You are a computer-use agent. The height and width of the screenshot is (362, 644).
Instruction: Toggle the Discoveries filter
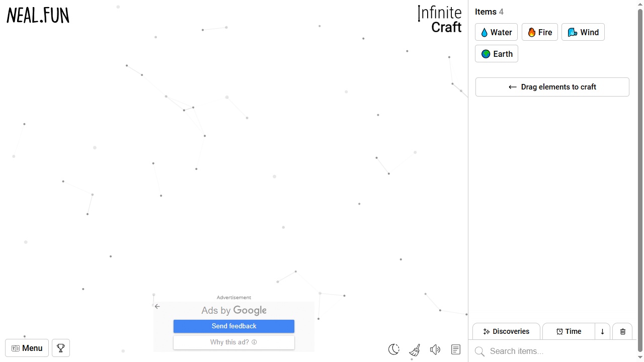click(x=506, y=331)
